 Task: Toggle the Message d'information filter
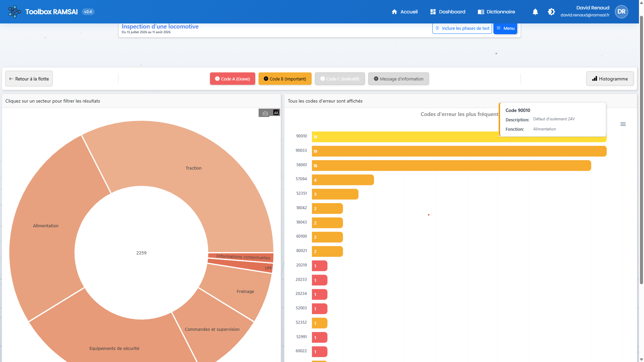[x=398, y=79]
